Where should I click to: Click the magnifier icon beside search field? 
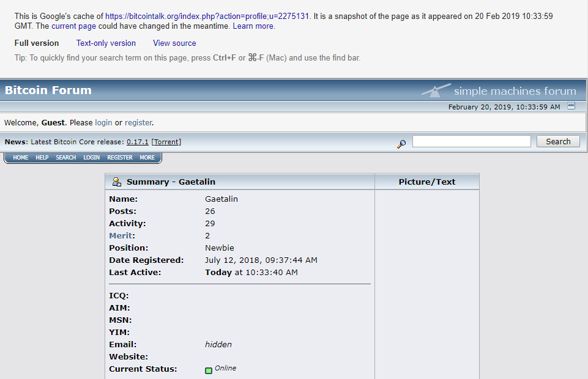click(401, 144)
